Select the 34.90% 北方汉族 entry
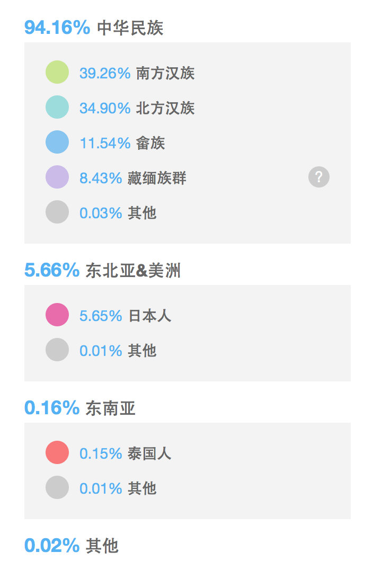Screen dimensions: 373x588 point(137,108)
